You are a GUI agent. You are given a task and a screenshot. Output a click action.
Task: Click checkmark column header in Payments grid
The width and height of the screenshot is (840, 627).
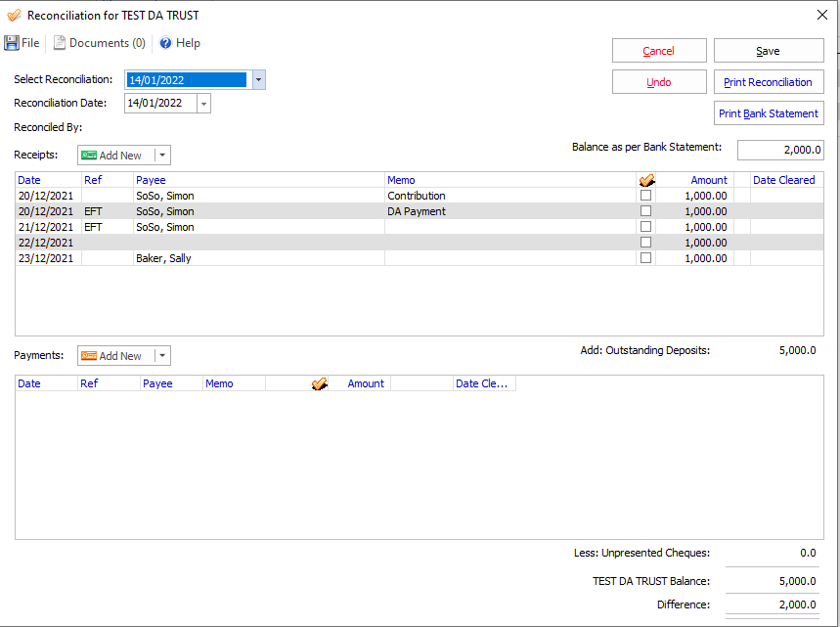tap(320, 383)
